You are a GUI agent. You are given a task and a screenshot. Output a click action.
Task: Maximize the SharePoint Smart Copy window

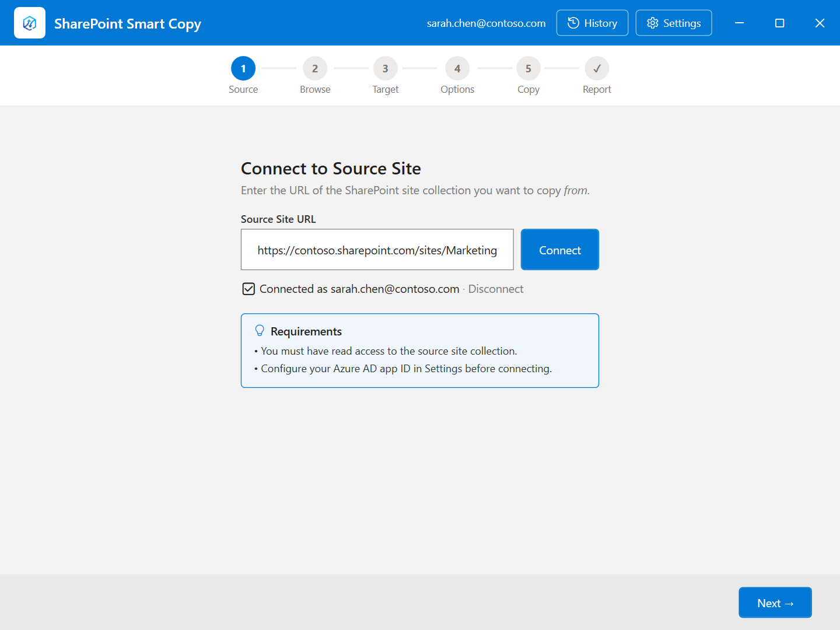point(779,23)
